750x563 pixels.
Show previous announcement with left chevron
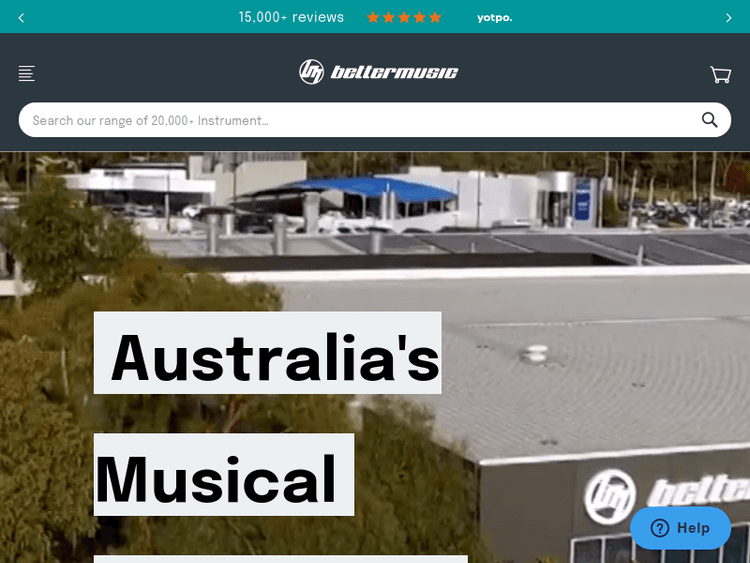[x=22, y=17]
